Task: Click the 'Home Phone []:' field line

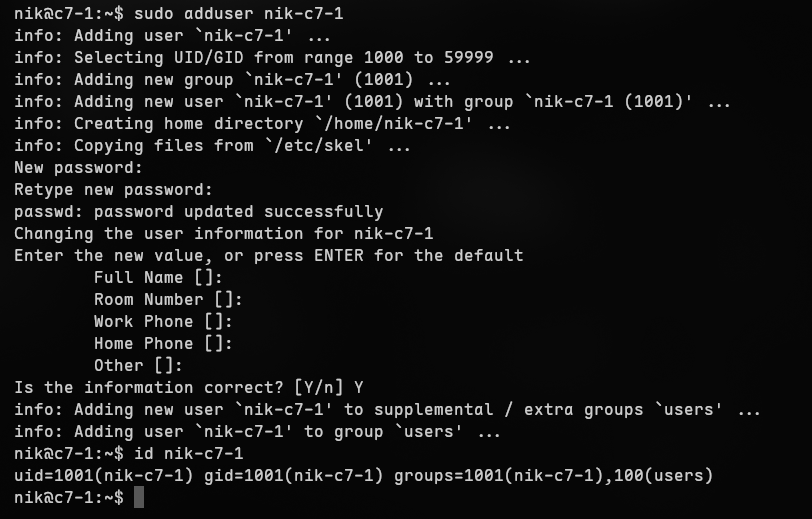Action: click(163, 344)
